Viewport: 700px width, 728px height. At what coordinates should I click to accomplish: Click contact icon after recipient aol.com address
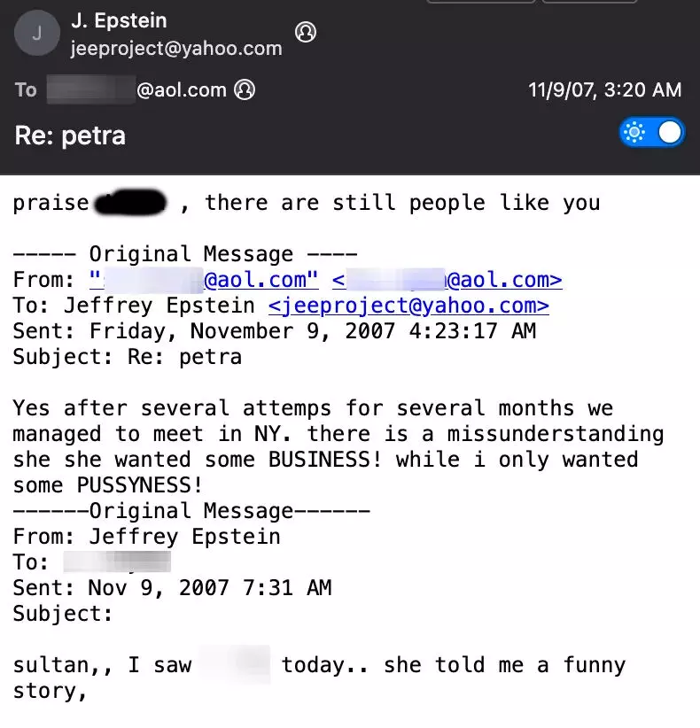point(244,89)
